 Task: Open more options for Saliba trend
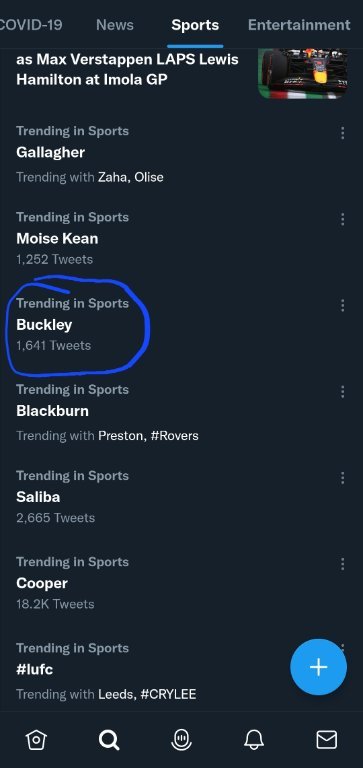pos(342,478)
